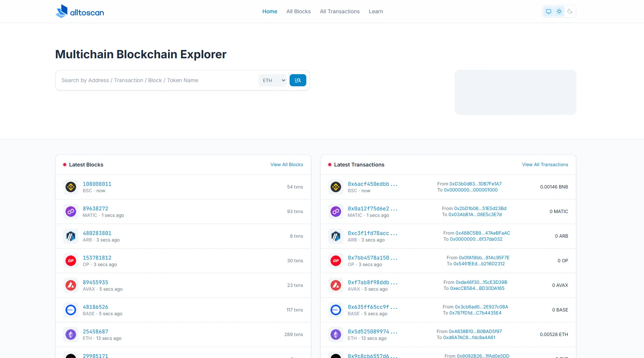Viewport: 644px width, 358px height.
Task: Open block 108008011
Action: click(x=97, y=184)
